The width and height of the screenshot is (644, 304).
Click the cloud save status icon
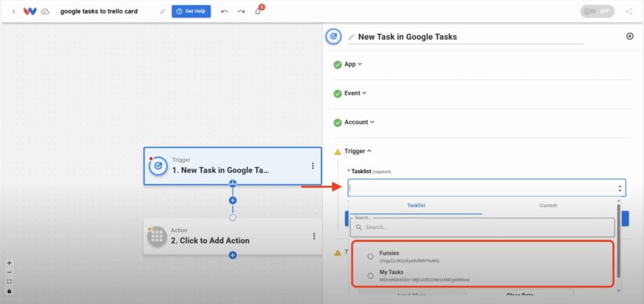click(x=45, y=11)
